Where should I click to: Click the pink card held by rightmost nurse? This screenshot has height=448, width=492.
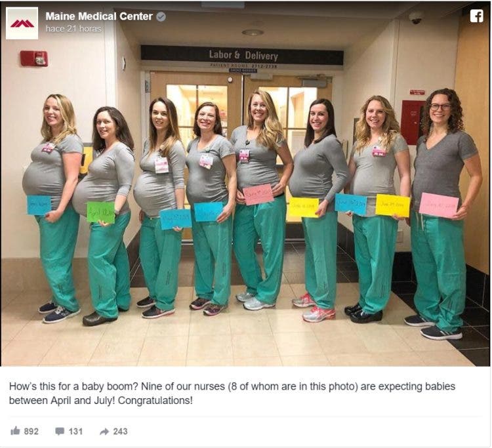click(439, 205)
